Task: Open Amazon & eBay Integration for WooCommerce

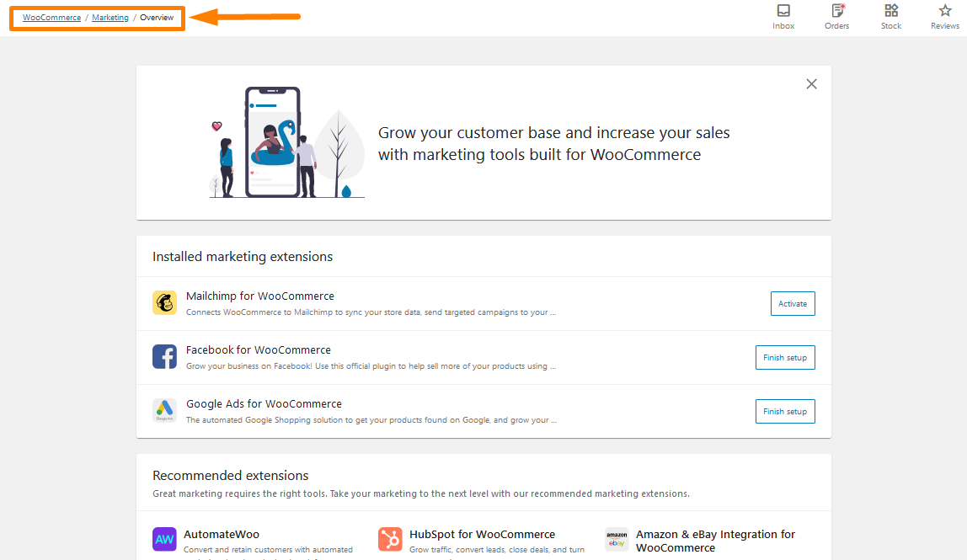Action: [715, 541]
